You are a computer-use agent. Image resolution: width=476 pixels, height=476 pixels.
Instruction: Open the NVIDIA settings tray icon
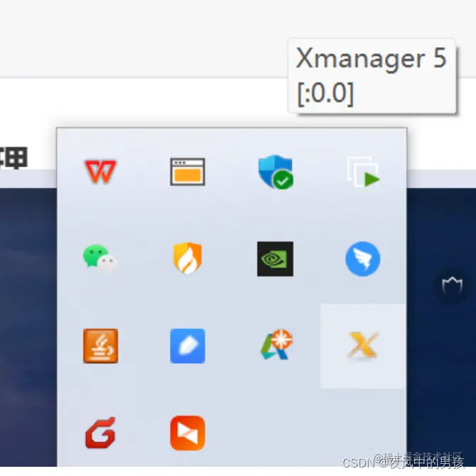click(x=276, y=259)
